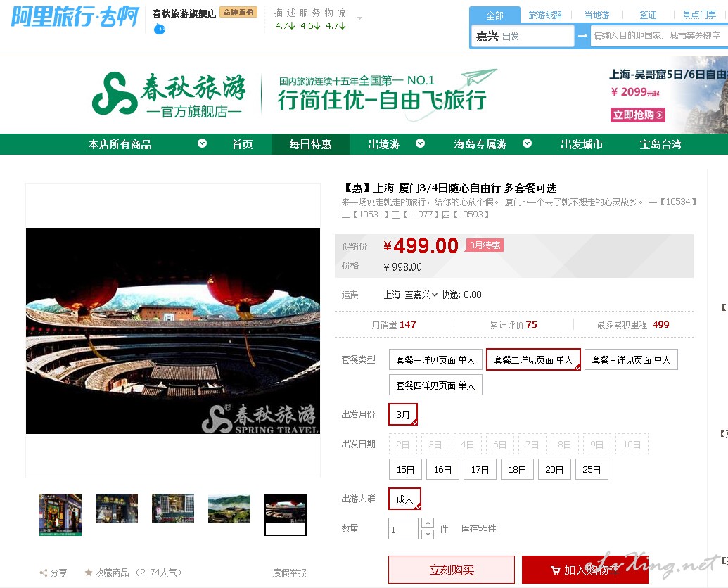Select package 套餐一详见页面 单人
The image size is (728, 588).
coord(435,359)
